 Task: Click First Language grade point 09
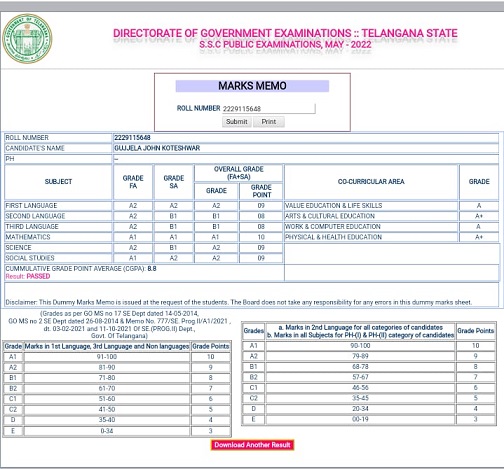point(261,206)
